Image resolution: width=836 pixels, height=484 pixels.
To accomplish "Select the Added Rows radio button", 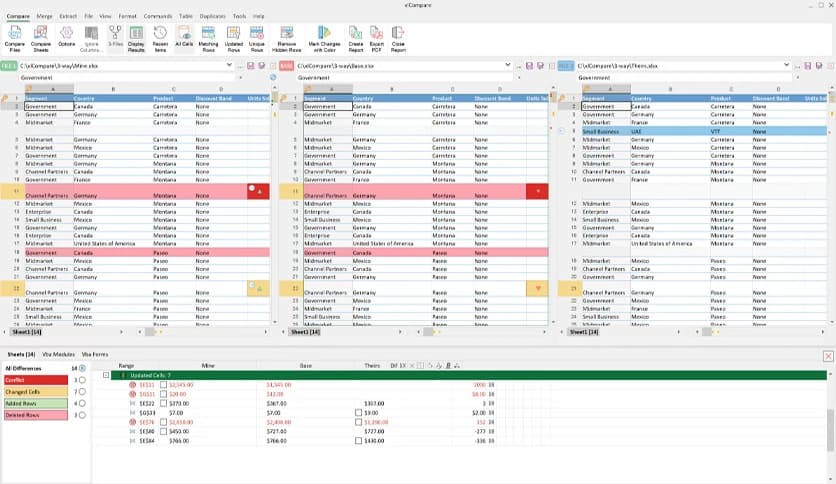I will point(82,404).
